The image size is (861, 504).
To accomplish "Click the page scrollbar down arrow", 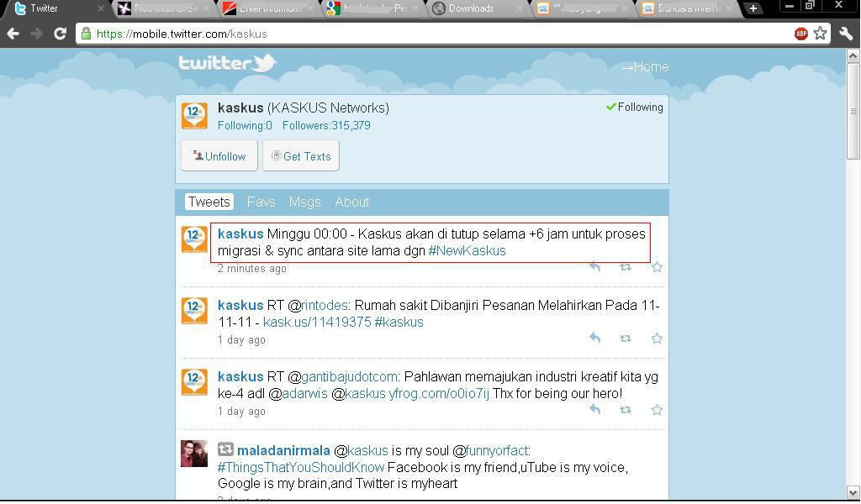I will click(x=853, y=493).
